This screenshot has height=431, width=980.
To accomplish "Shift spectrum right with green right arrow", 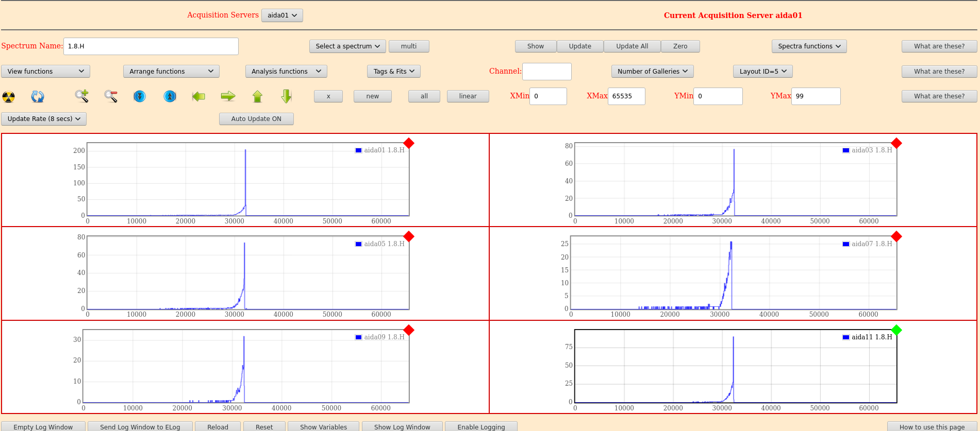I will point(228,96).
